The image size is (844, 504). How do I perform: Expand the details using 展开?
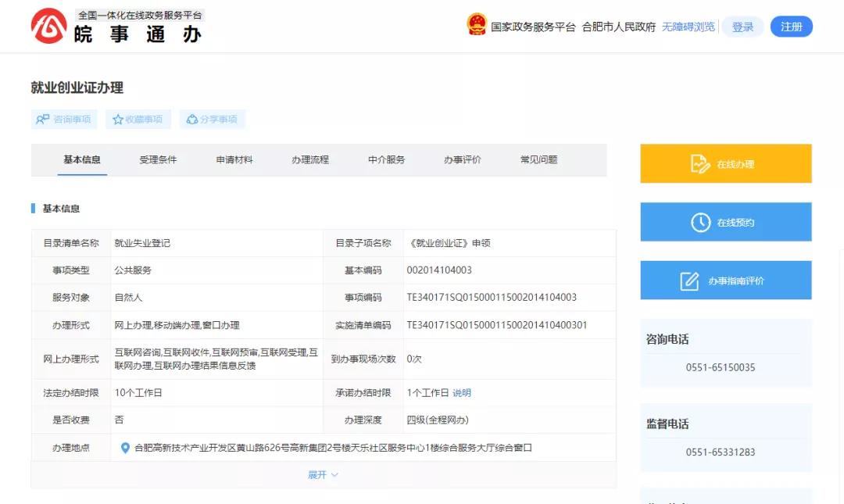coord(323,474)
